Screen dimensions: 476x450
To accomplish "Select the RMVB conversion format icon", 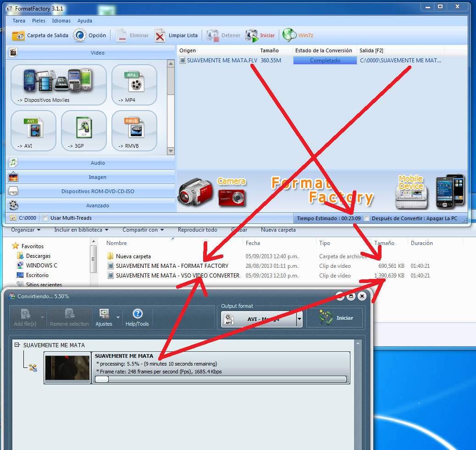I will (x=134, y=131).
